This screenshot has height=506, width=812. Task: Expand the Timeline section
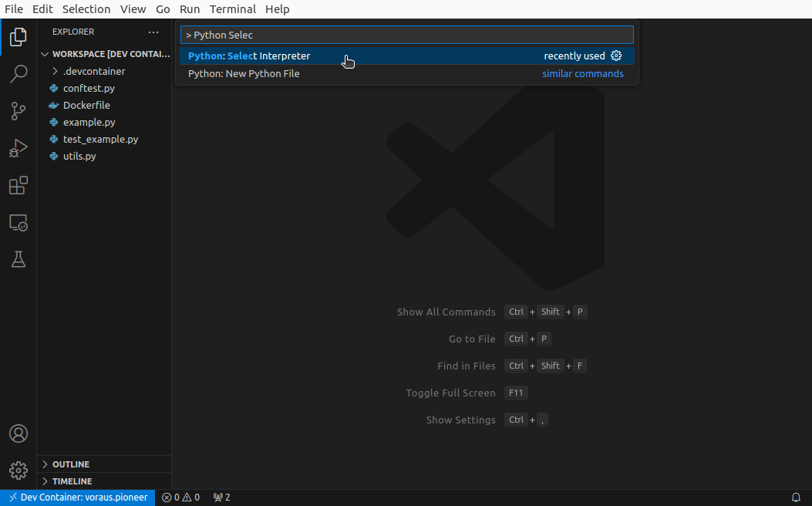[72, 481]
